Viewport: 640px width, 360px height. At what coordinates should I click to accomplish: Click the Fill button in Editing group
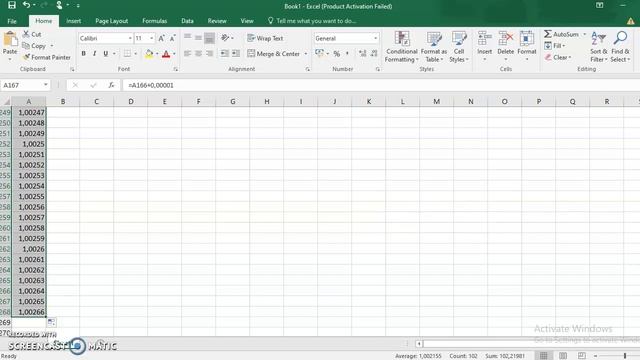point(554,46)
